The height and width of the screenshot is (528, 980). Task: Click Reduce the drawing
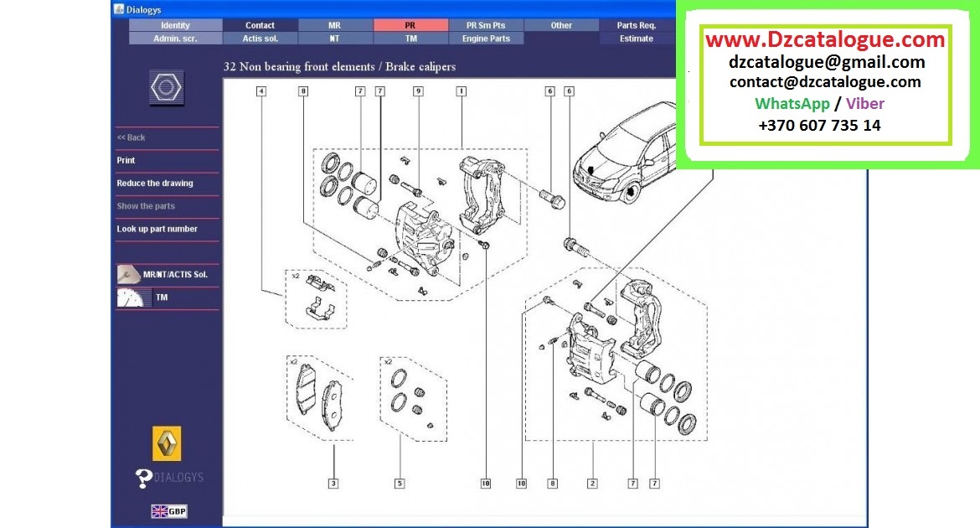(x=155, y=184)
